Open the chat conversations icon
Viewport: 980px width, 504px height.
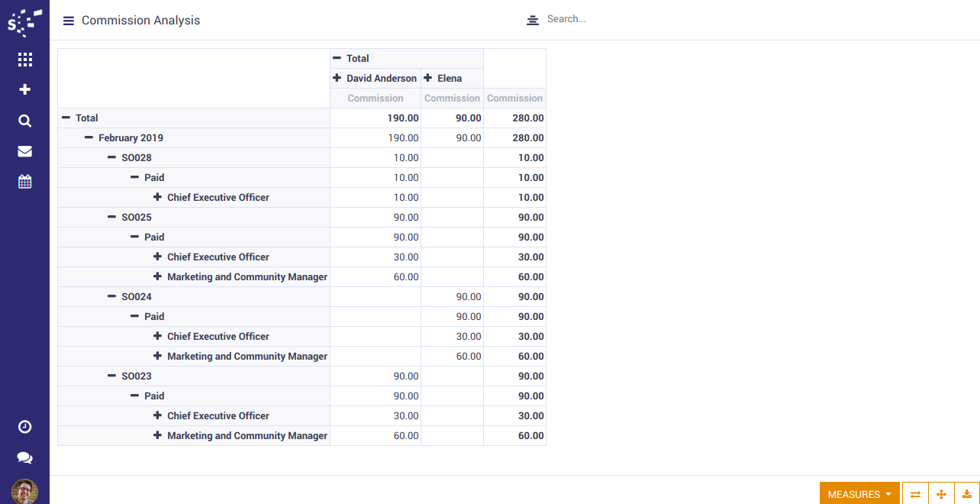pyautogui.click(x=24, y=457)
